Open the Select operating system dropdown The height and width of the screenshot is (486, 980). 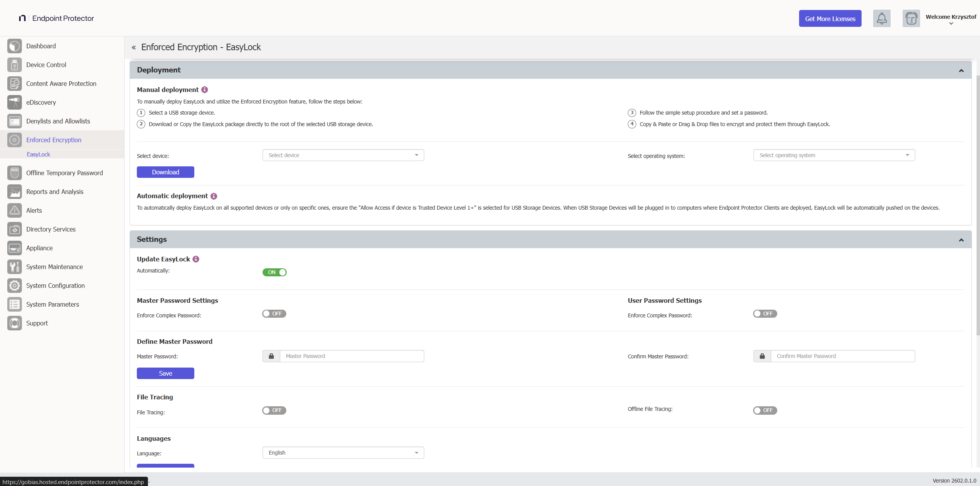834,155
